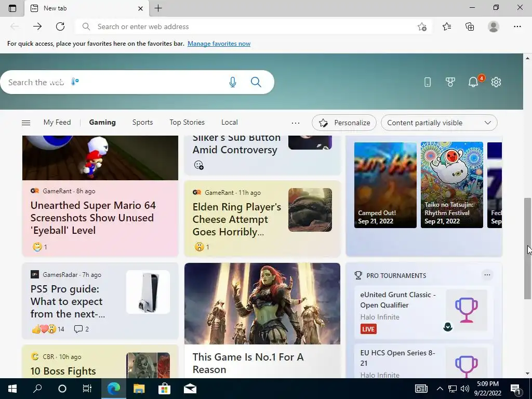Open notifications bell
The height and width of the screenshot is (399, 532).
(x=473, y=82)
